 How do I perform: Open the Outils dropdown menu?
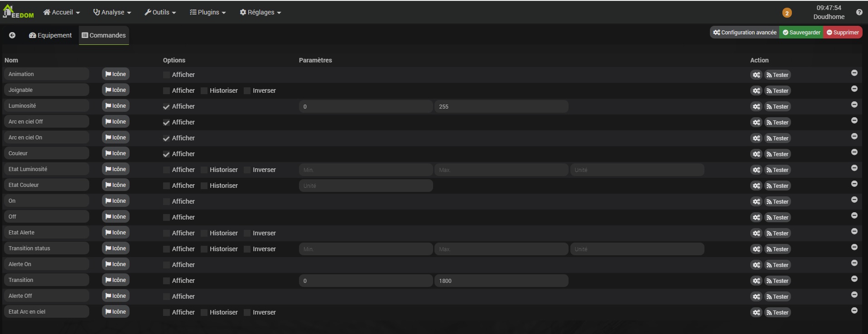click(x=160, y=12)
